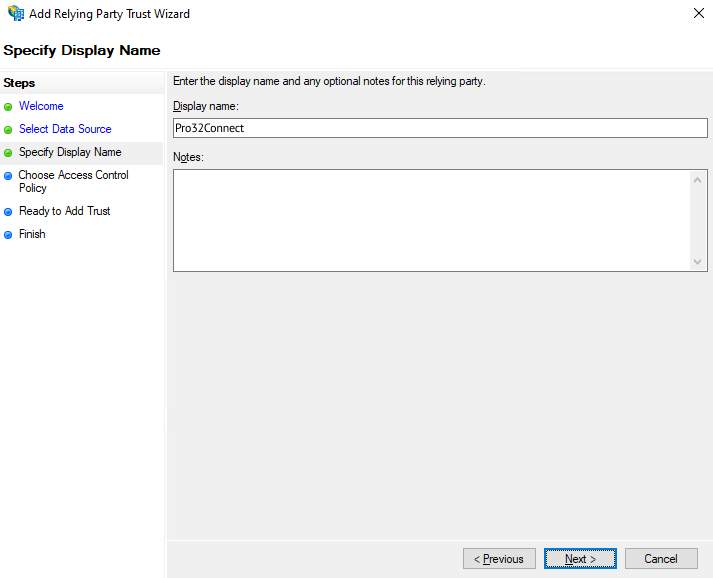Image resolution: width=713 pixels, height=578 pixels.
Task: Click the blue bullet beside Finish
Action: (9, 235)
